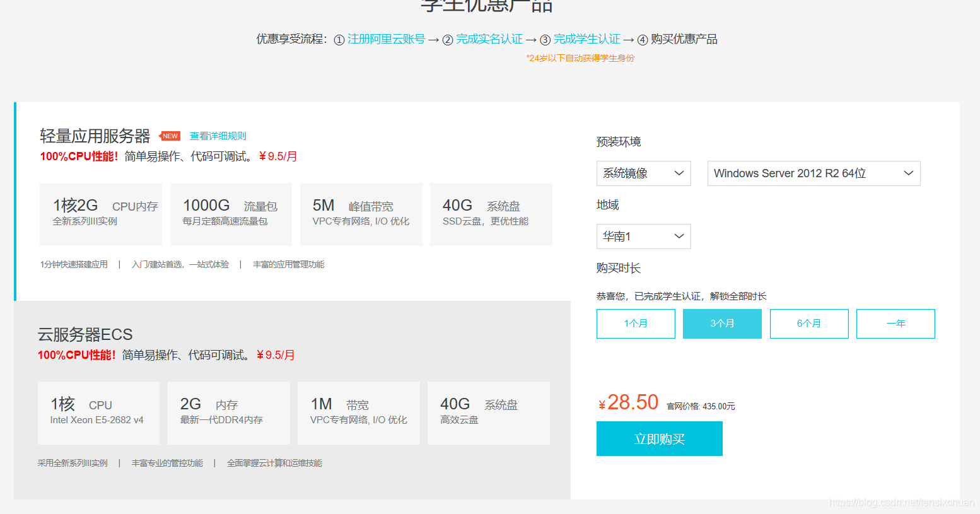Click the 丰富专业的管控功能 text
This screenshot has width=980, height=514.
click(x=167, y=464)
